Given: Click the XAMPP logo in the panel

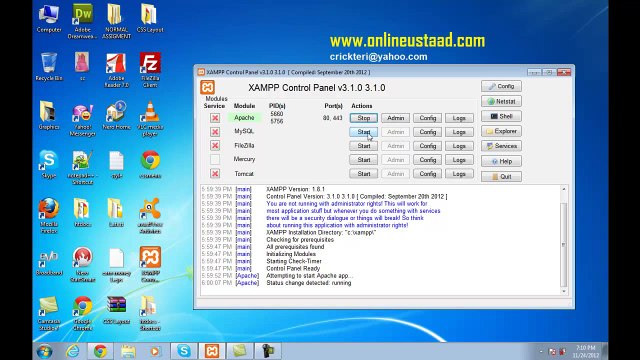Looking at the screenshot, I should 207,87.
